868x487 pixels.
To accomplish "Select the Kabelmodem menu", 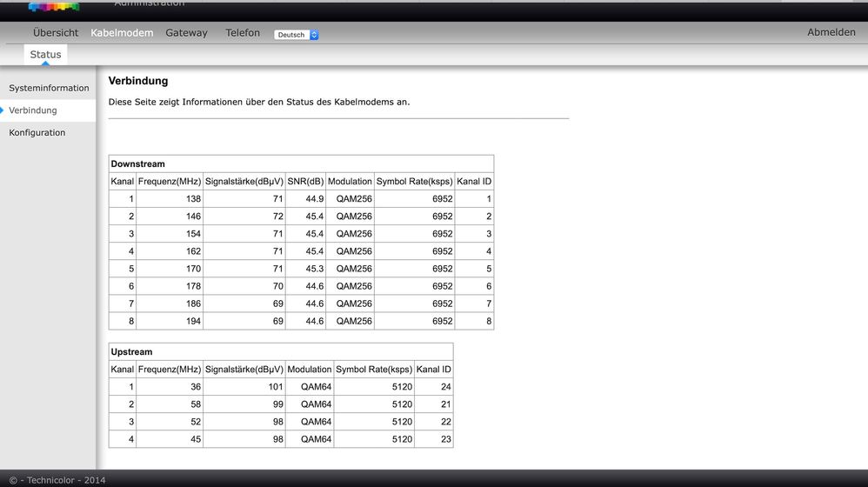I will tap(122, 33).
